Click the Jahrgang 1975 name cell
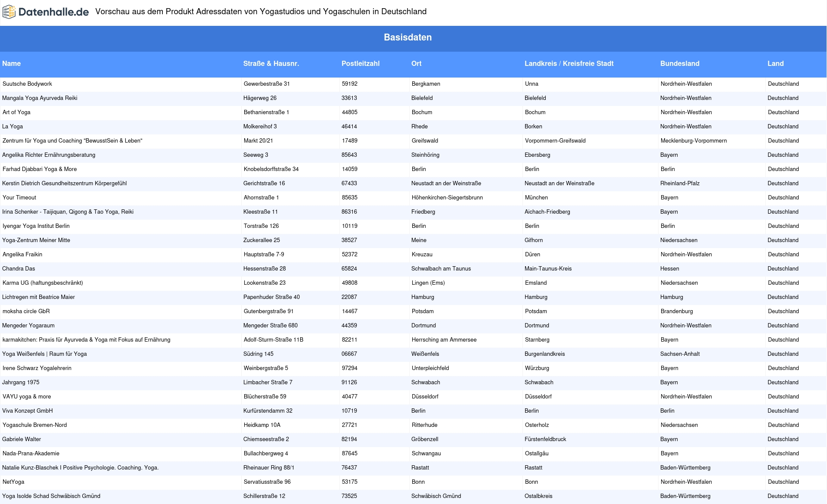Screen dimensions: 827x504 click(21, 382)
